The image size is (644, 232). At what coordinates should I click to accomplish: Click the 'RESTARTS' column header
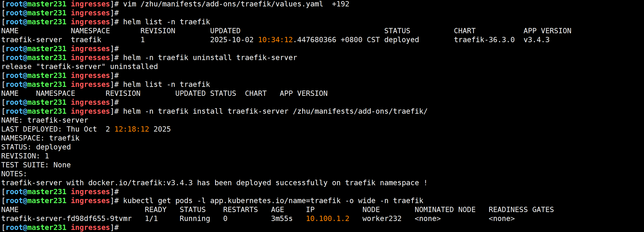click(x=241, y=210)
